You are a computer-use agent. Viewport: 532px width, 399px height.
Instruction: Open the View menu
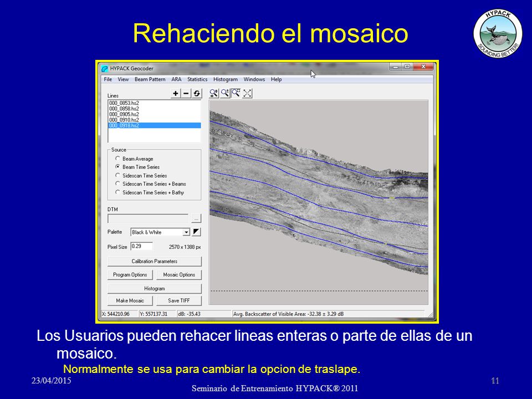pyautogui.click(x=123, y=79)
